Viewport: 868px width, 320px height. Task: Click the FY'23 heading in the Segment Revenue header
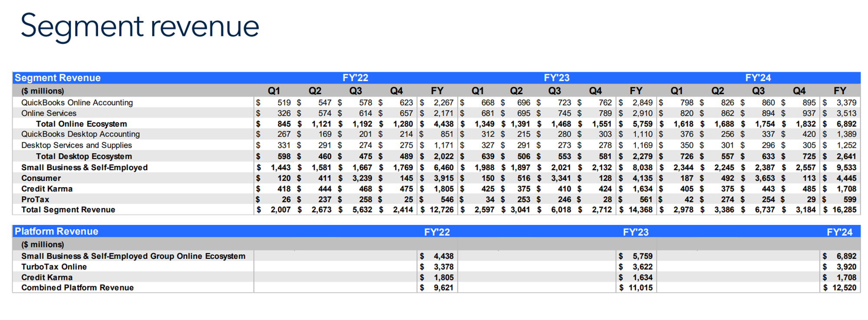point(557,78)
